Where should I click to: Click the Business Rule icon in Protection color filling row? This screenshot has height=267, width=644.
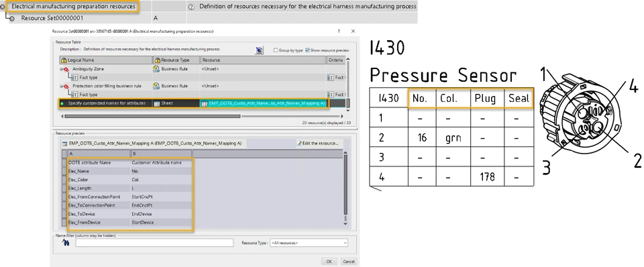click(156, 86)
